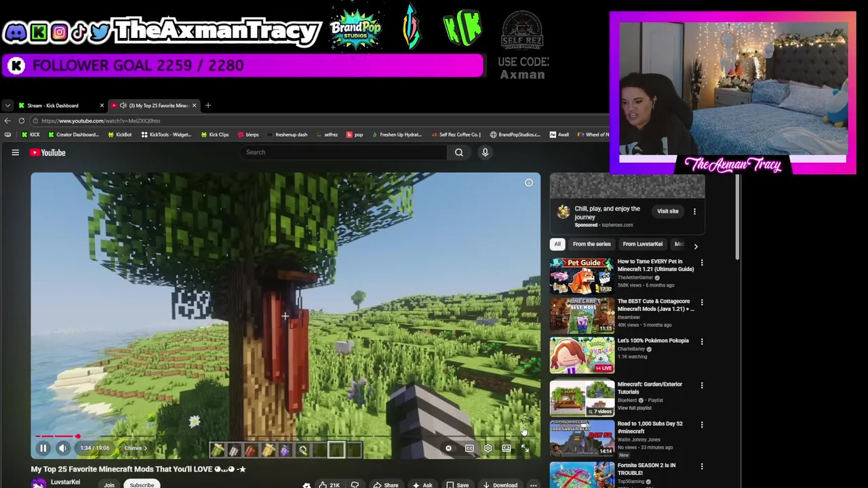Open the tab list dropdown arrow
The height and width of the screenshot is (488, 868).
coord(7,106)
